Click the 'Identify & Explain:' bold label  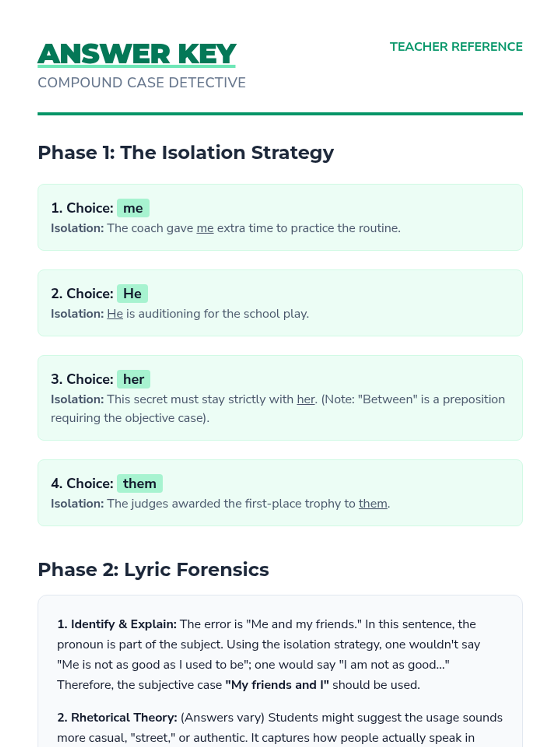(x=117, y=624)
